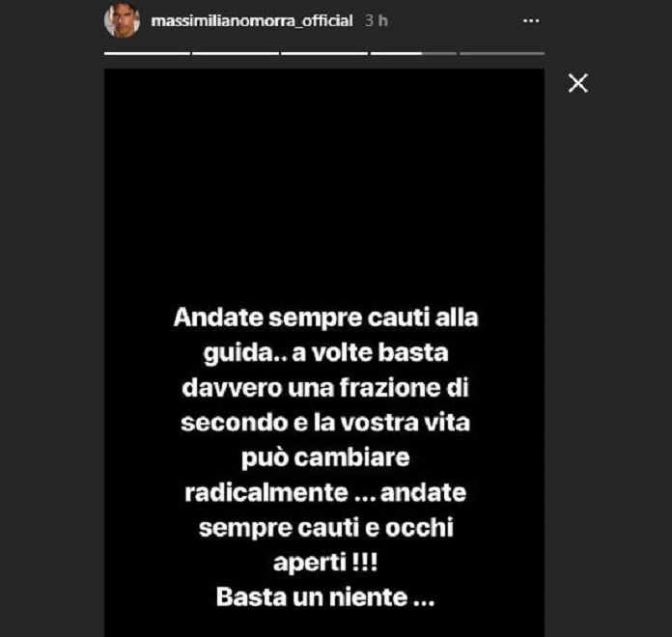Click the line 'radicalmente ... andate'
The height and width of the screenshot is (637, 672).
click(x=325, y=493)
